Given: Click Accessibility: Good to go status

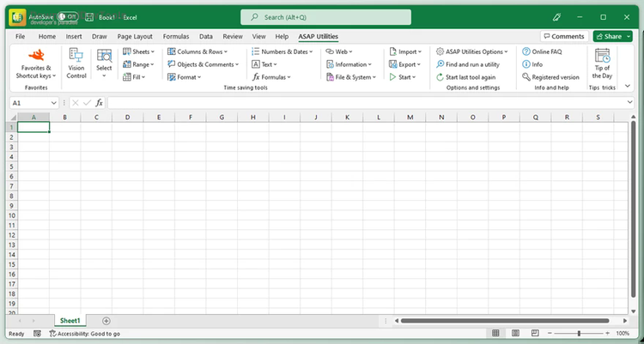Looking at the screenshot, I should 85,334.
